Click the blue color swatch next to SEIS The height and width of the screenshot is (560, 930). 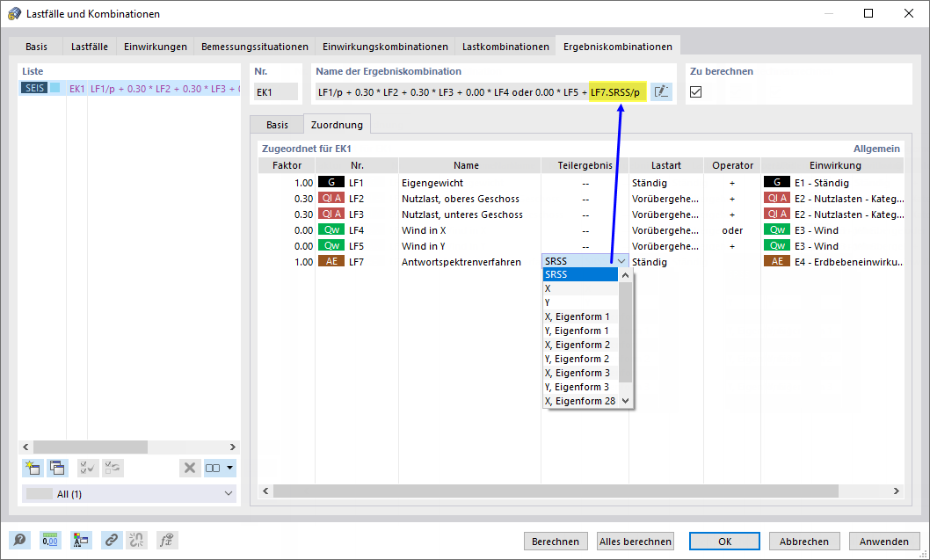[55, 88]
